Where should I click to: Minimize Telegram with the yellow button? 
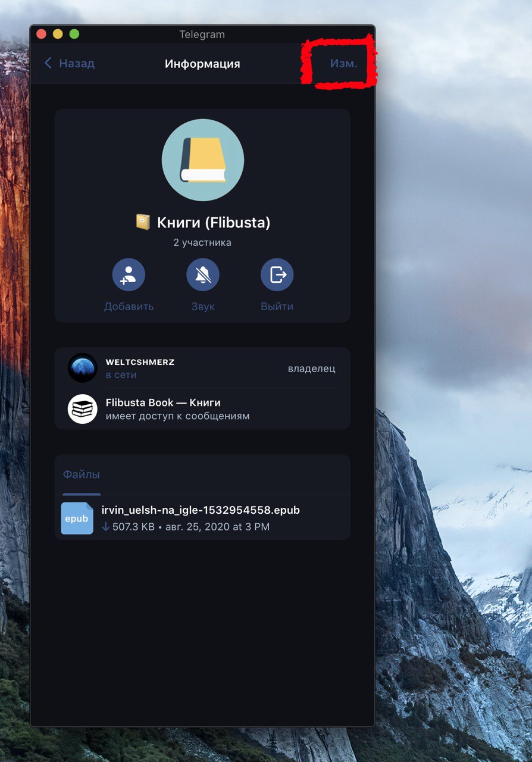(x=58, y=34)
